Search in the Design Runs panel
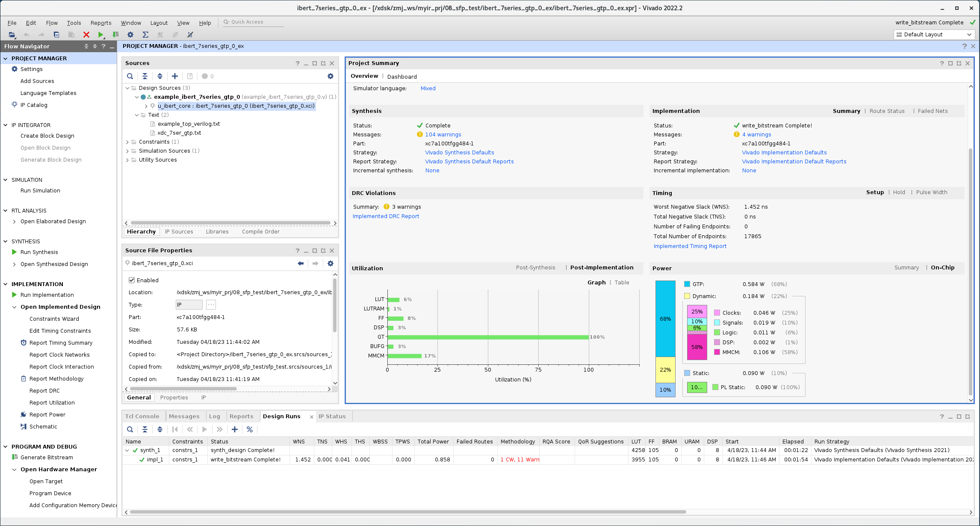This screenshot has height=526, width=980. tap(130, 429)
